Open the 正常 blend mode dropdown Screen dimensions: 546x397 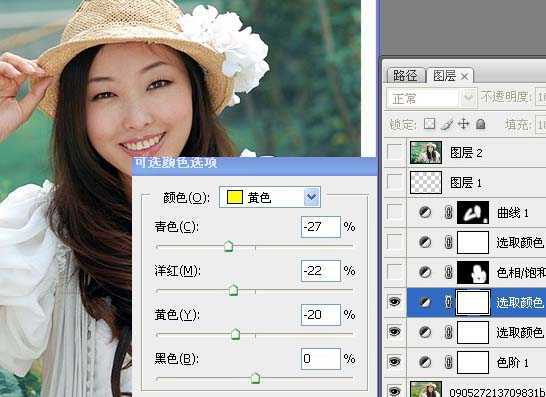click(x=431, y=98)
